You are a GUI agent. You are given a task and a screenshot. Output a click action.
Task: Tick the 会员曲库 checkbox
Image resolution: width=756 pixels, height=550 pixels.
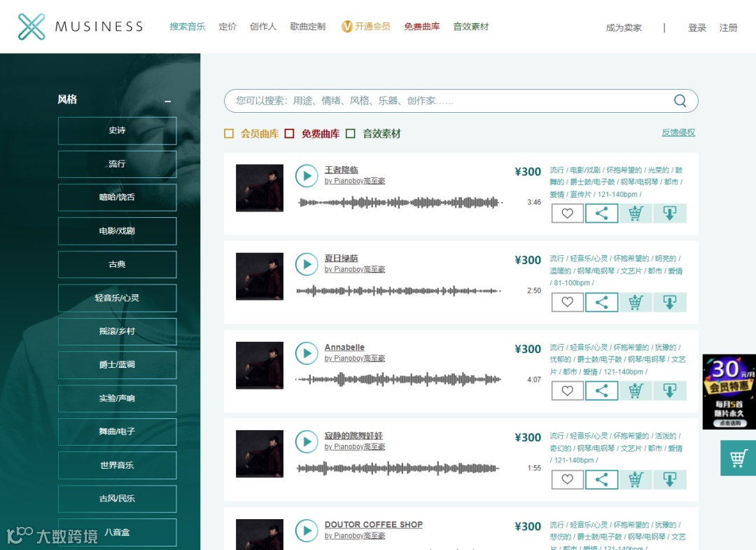229,134
